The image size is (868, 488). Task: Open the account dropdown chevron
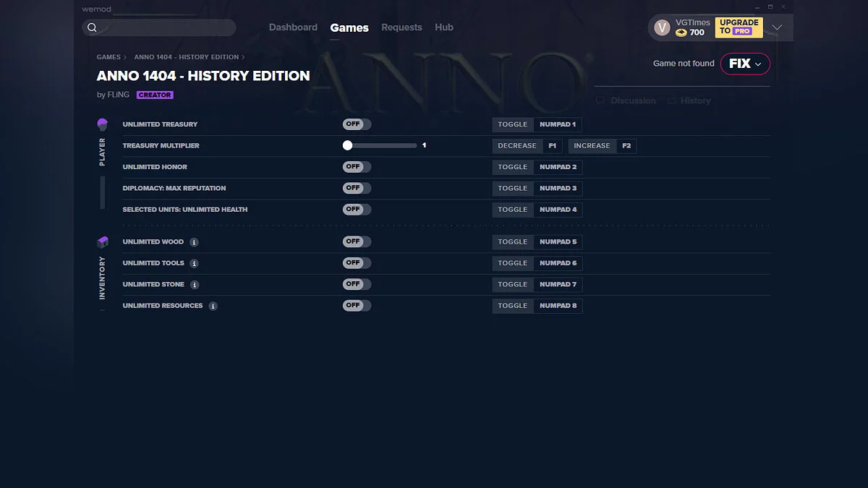777,27
